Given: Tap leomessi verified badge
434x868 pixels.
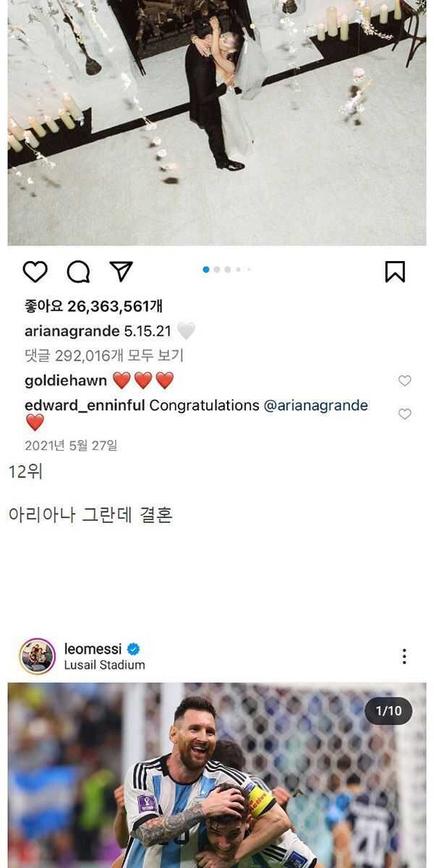Looking at the screenshot, I should pos(133,649).
